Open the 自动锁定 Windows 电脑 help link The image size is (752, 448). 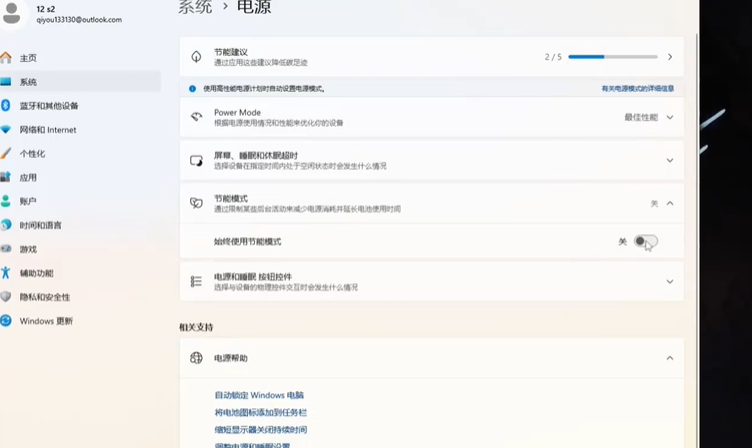click(259, 395)
